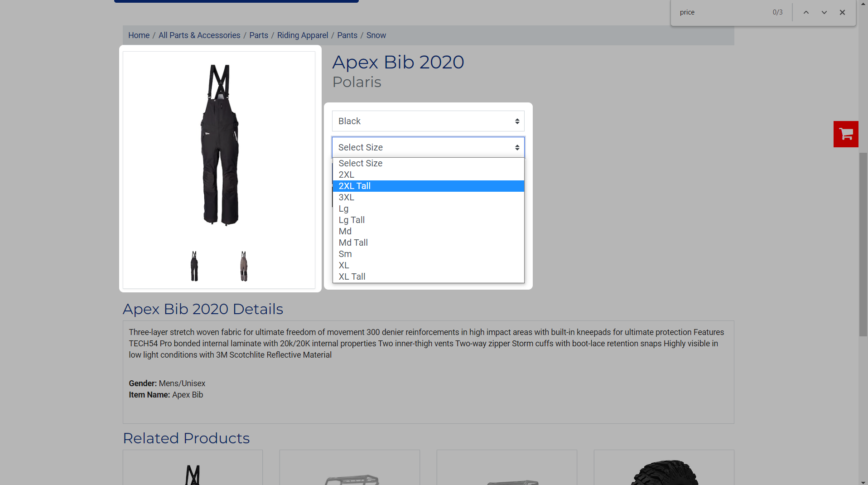Click the '0/3' find match counter
Image resolution: width=868 pixels, height=485 pixels.
point(777,12)
